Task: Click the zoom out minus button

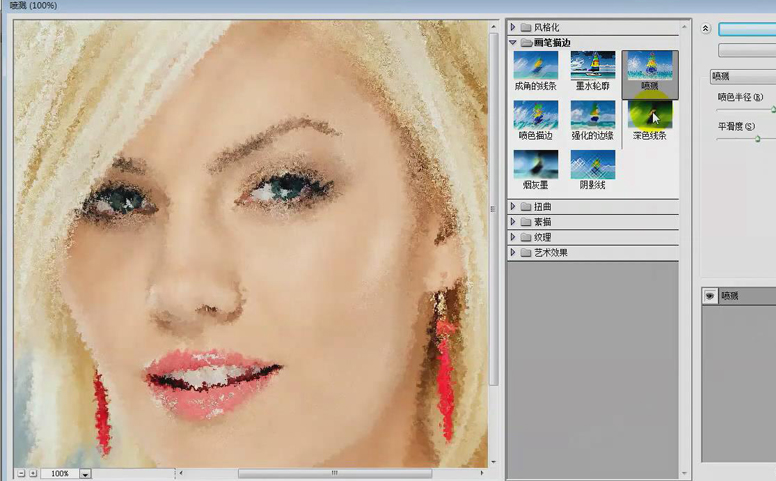Action: (x=21, y=473)
